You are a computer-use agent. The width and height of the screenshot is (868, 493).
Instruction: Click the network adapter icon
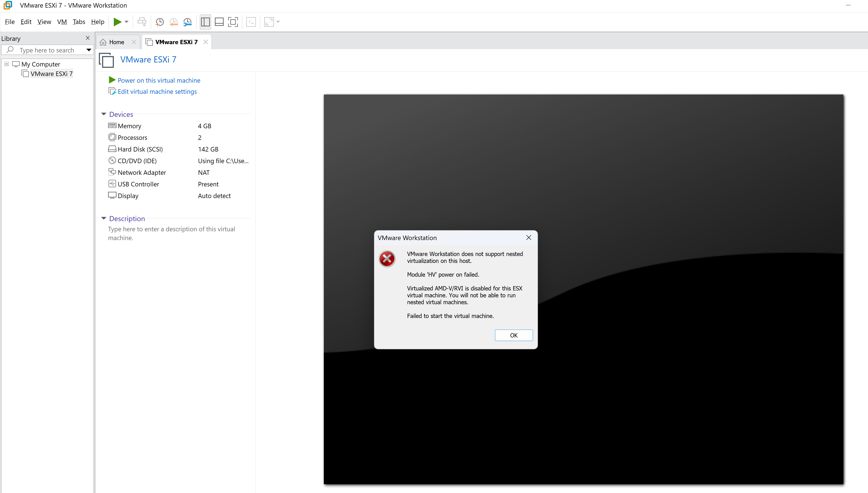112,172
